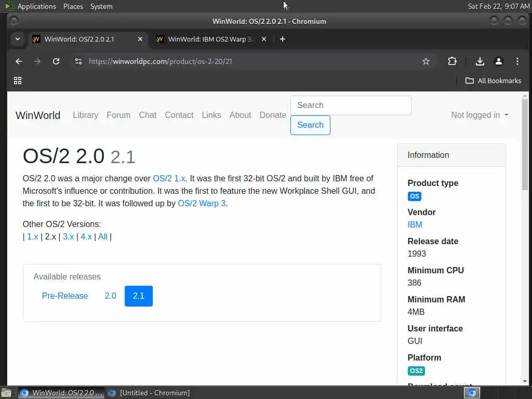Reload the current page
This screenshot has width=532, height=399.
coord(56,61)
